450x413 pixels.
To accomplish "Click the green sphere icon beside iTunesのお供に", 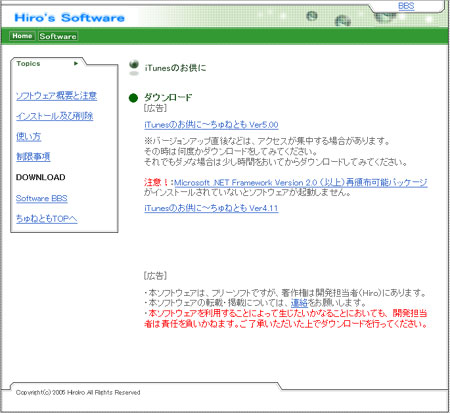I will coord(134,67).
